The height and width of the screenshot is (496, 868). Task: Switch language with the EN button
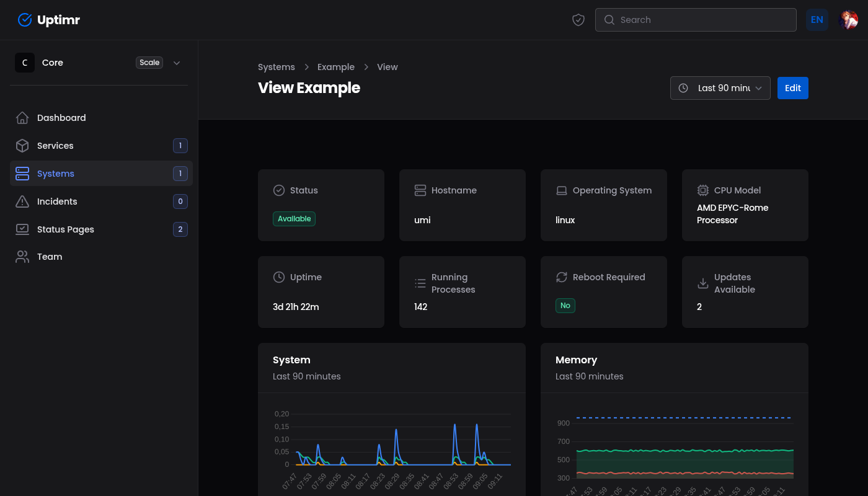(x=817, y=20)
